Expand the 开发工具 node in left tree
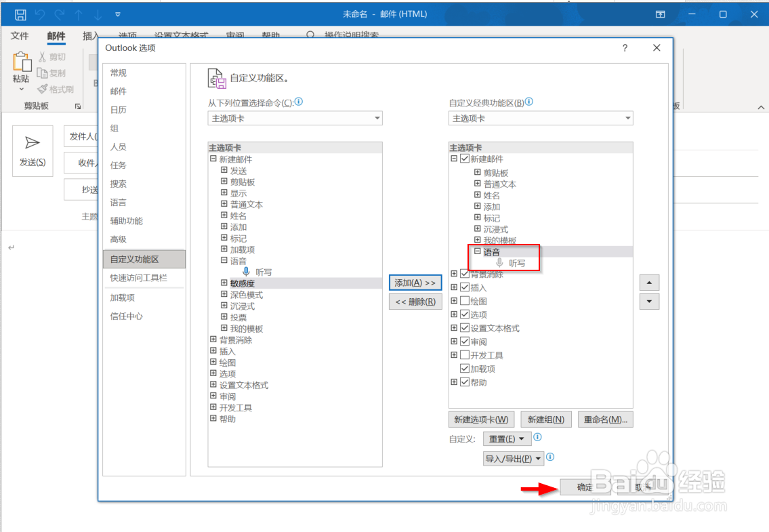The width and height of the screenshot is (769, 532). (x=213, y=407)
